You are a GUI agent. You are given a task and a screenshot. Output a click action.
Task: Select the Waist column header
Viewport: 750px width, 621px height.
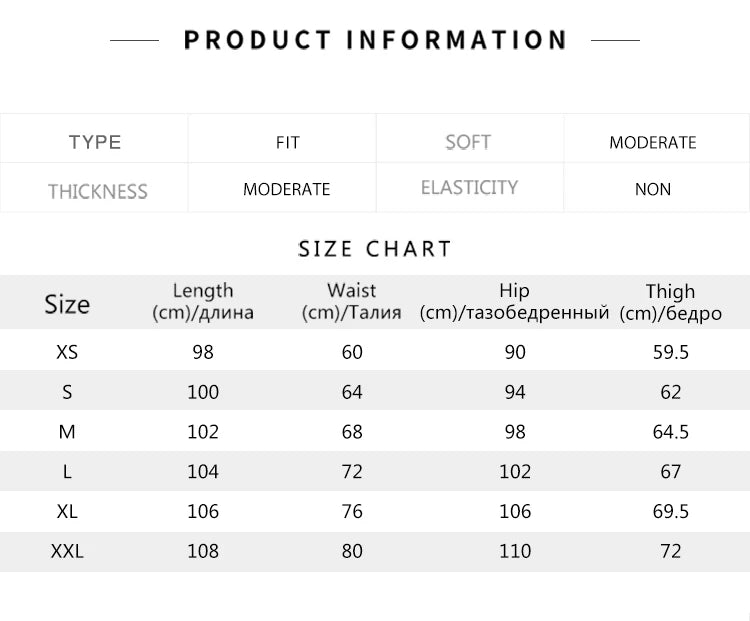click(x=352, y=301)
